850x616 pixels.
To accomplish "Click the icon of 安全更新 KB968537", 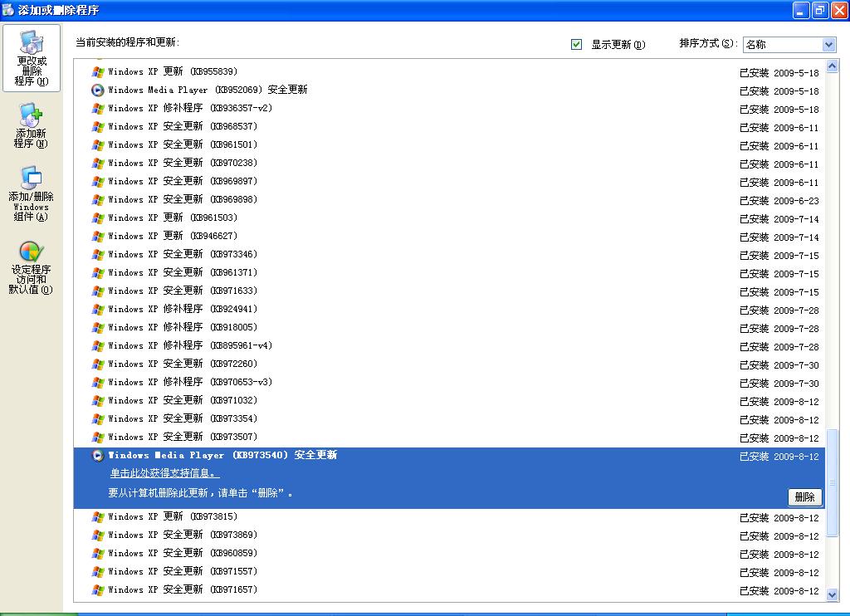I will [98, 127].
